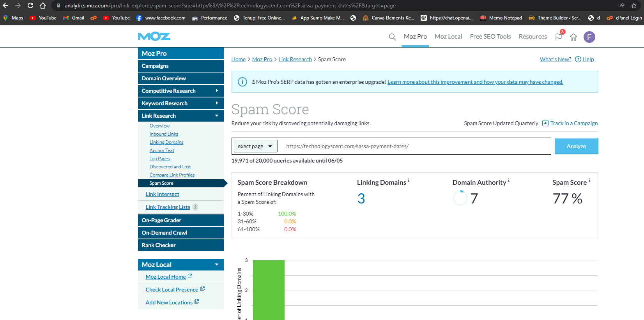The height and width of the screenshot is (320, 644).
Task: Click external link icon next to Moz Local Home
Action: 190,276
